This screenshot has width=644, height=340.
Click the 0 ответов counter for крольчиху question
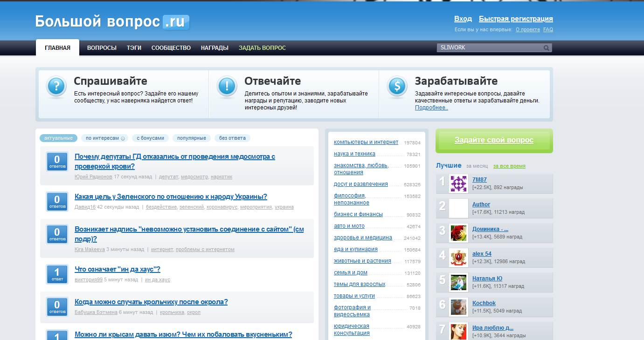[x=57, y=306]
